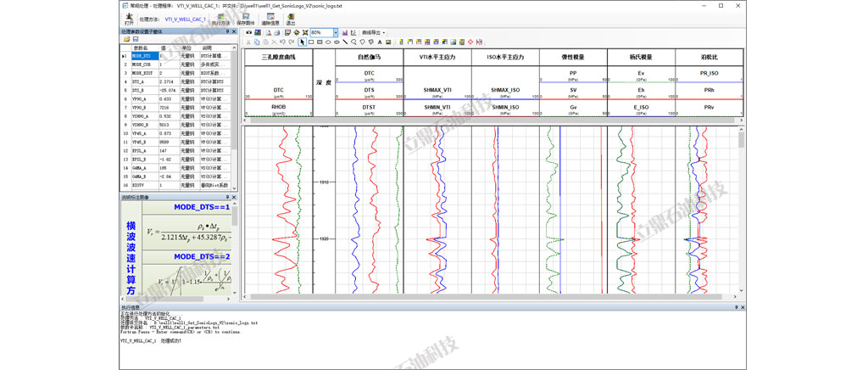
Task: Click the 清除信息 (Clear info) button
Action: click(x=270, y=20)
